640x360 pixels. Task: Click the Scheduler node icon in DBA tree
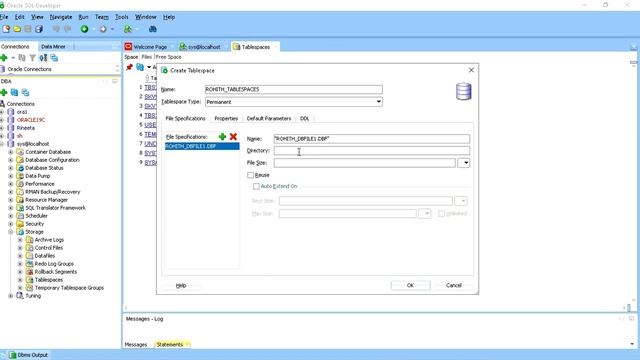pyautogui.click(x=20, y=216)
